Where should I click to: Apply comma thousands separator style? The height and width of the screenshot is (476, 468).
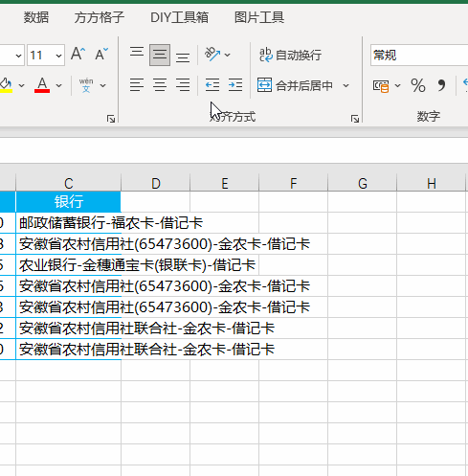[x=441, y=85]
